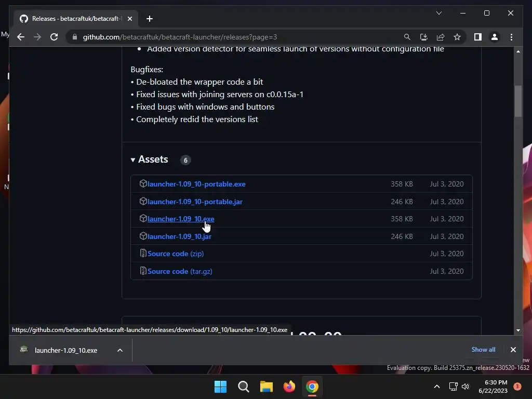View site security lock info
Screen dimensions: 532x399
pos(75,37)
